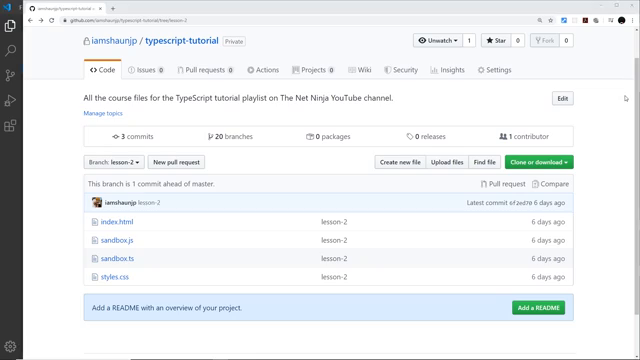Click Find file button

[x=484, y=162]
